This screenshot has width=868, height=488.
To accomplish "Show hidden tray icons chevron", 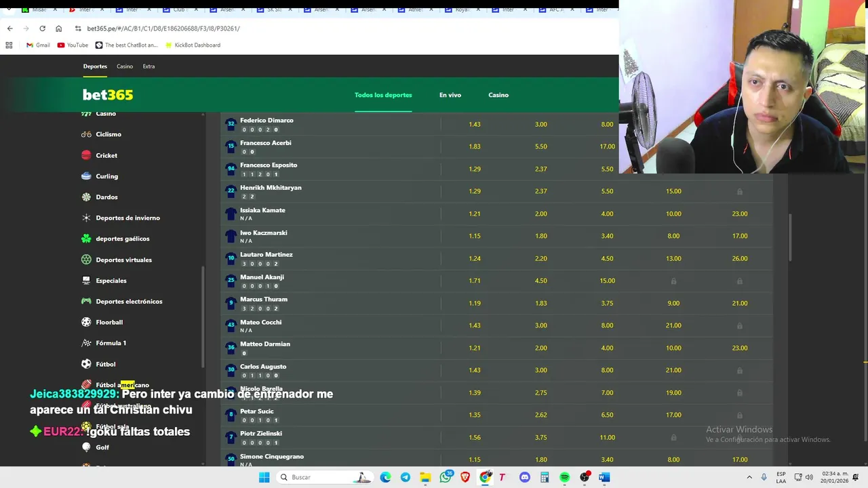I will [749, 477].
